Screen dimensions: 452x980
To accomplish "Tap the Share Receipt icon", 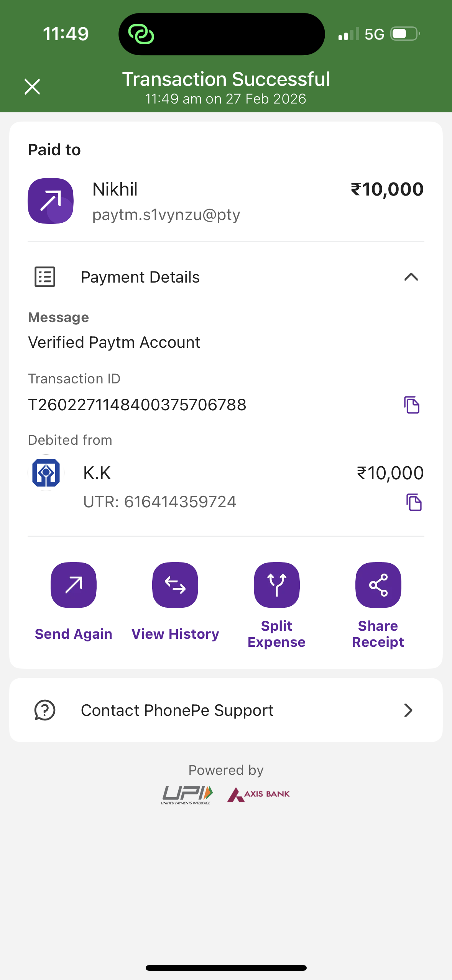I will click(x=378, y=585).
